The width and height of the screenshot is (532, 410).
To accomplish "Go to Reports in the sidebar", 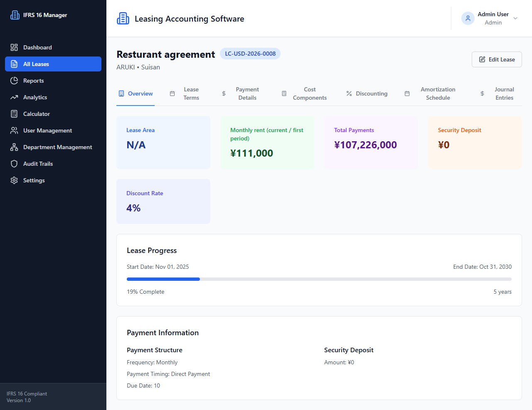I will click(x=53, y=81).
